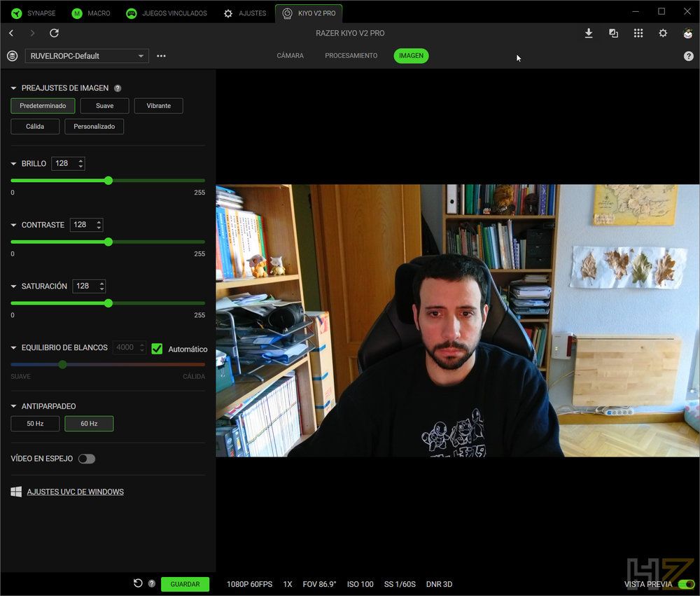Screen dimensions: 700x596
Task: Open the three-dots profile options menu
Action: point(161,56)
